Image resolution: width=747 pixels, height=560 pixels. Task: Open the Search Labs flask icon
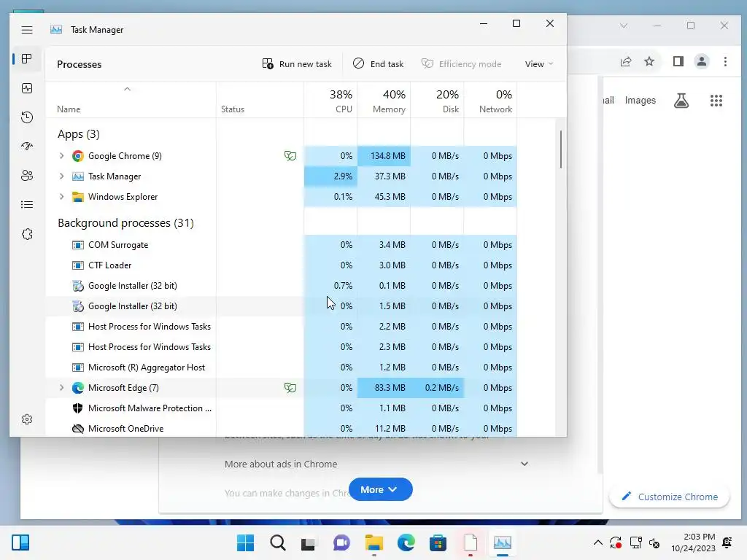tap(681, 101)
